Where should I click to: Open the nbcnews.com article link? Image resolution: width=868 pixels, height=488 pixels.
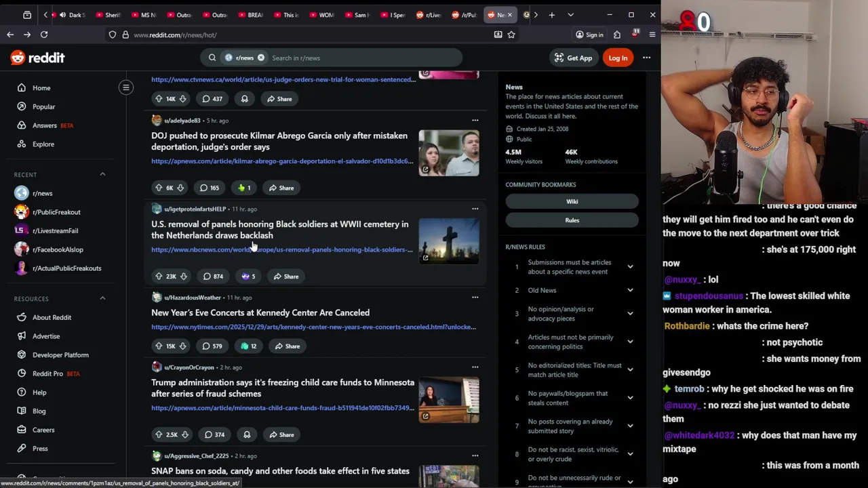click(x=281, y=249)
